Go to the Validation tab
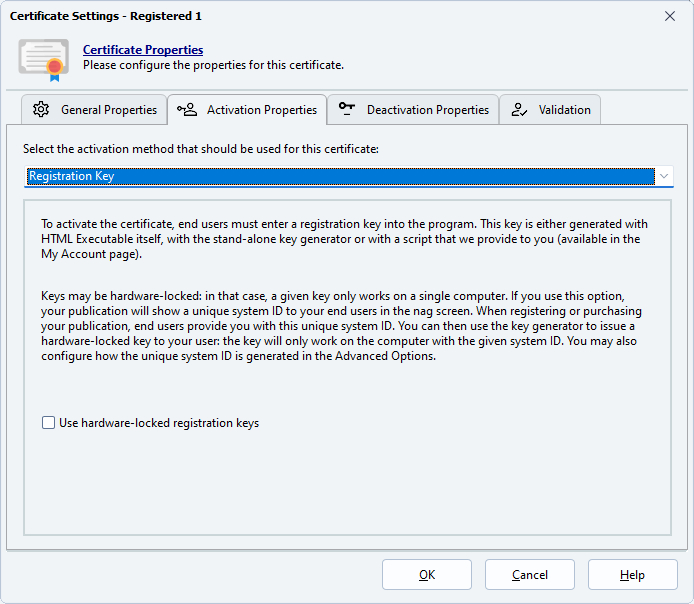The width and height of the screenshot is (694, 604). [x=564, y=110]
